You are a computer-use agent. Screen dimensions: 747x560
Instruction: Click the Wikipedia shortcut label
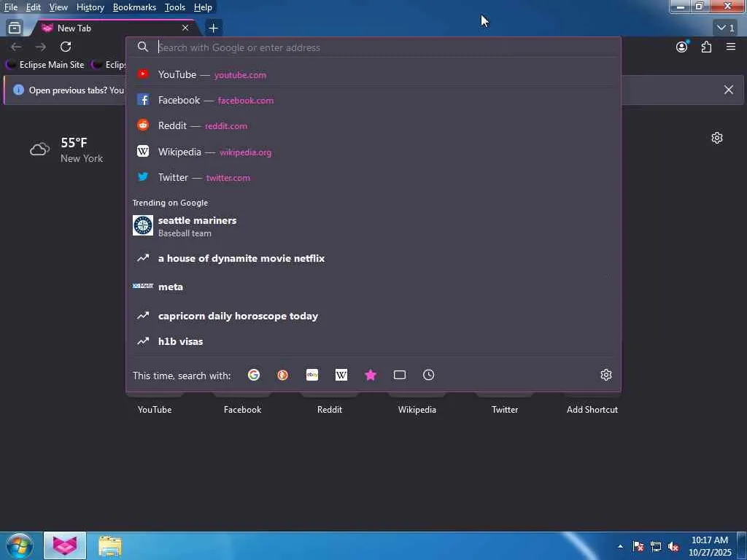click(417, 410)
